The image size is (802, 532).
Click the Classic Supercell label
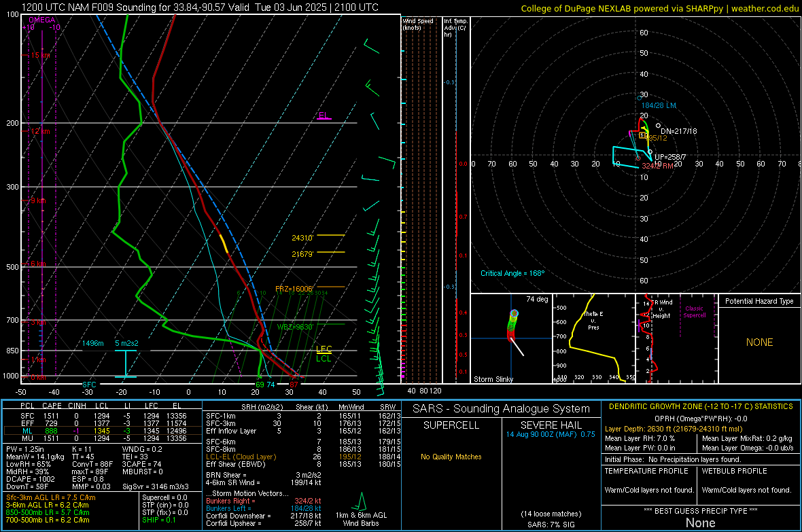pos(695,312)
